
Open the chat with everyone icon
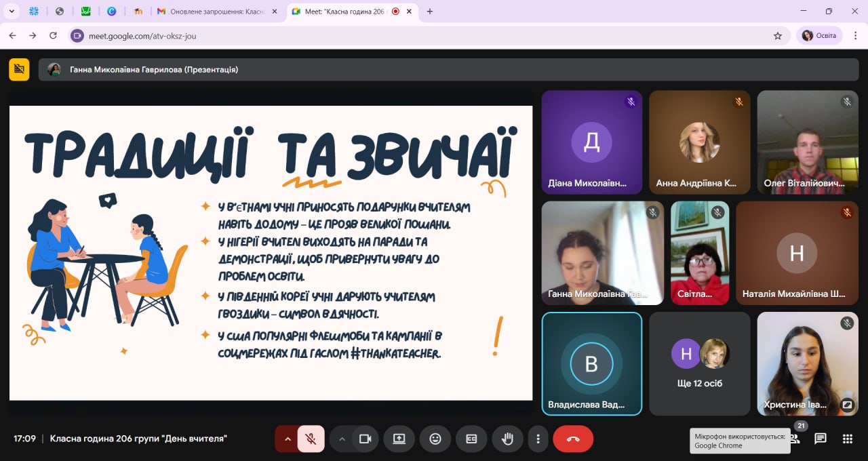(821, 439)
